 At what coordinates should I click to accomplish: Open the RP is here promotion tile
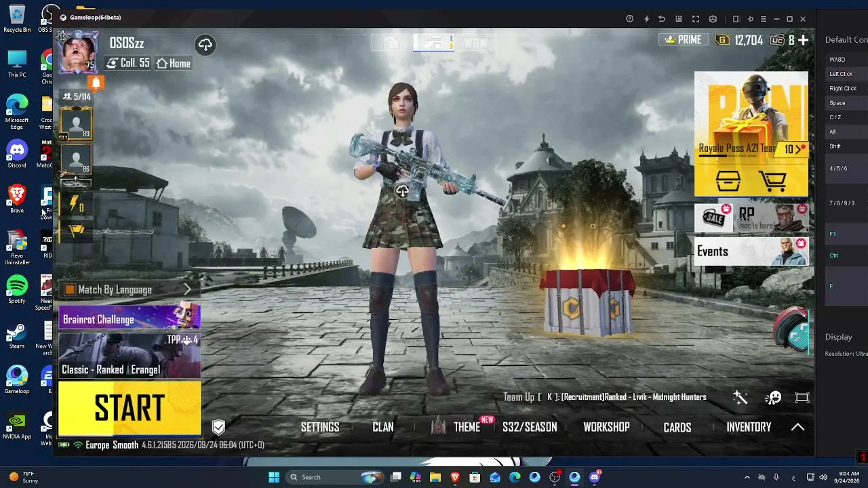coord(772,218)
